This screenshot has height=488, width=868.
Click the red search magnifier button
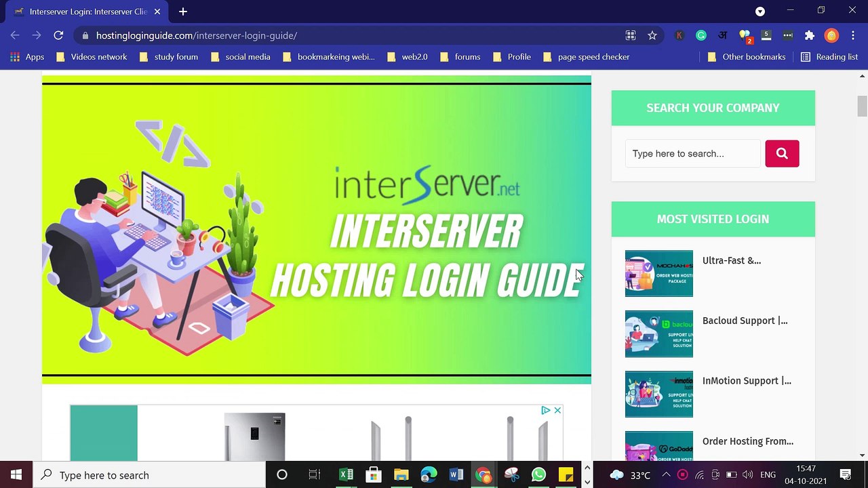782,154
